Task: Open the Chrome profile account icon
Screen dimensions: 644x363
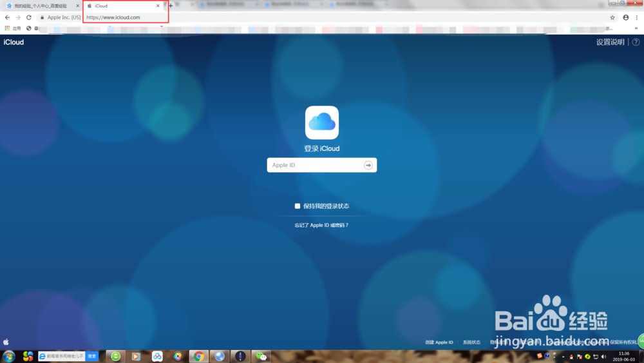Action: (x=625, y=17)
